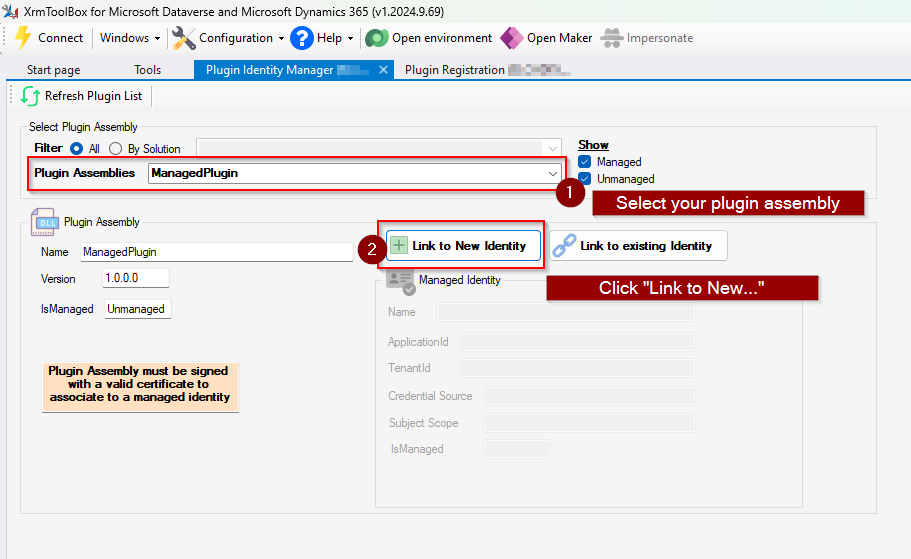Click the green plus icon on Link to New Identity
This screenshot has width=911, height=559.
coord(399,245)
